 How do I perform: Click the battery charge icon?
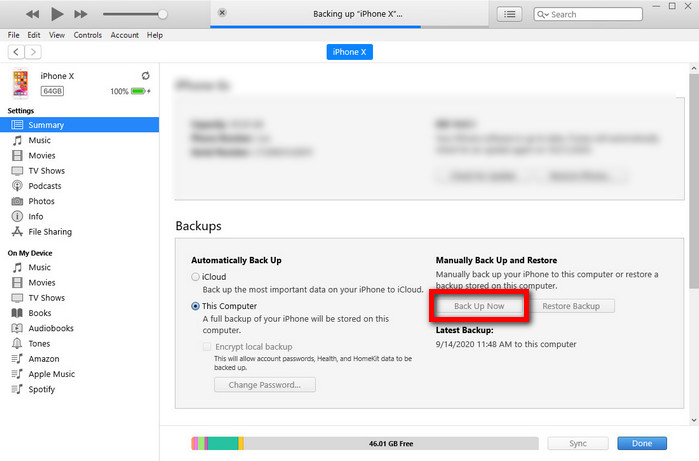(x=139, y=91)
